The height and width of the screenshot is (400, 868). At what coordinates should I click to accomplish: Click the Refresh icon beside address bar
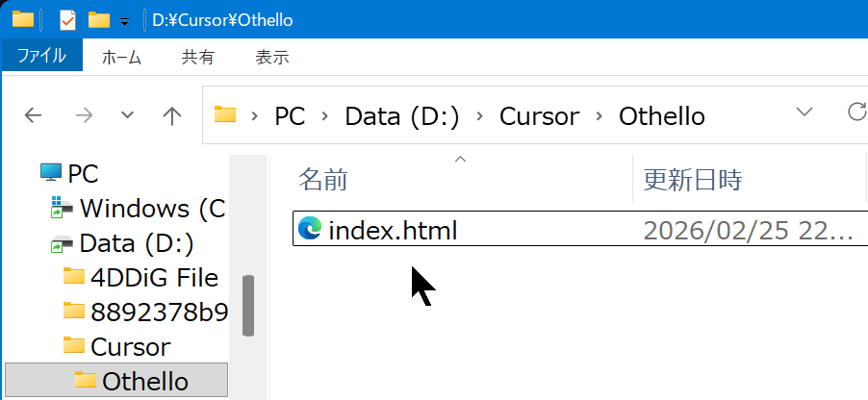point(855,113)
